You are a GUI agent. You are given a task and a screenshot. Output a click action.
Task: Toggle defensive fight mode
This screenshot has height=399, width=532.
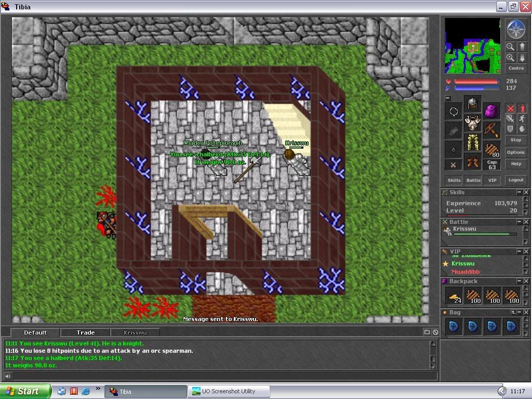510,129
